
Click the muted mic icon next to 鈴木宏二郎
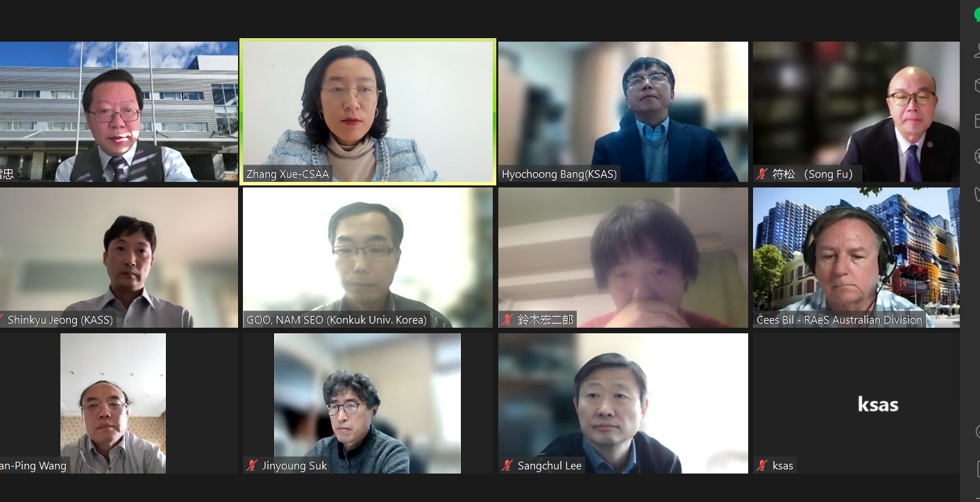pos(507,320)
